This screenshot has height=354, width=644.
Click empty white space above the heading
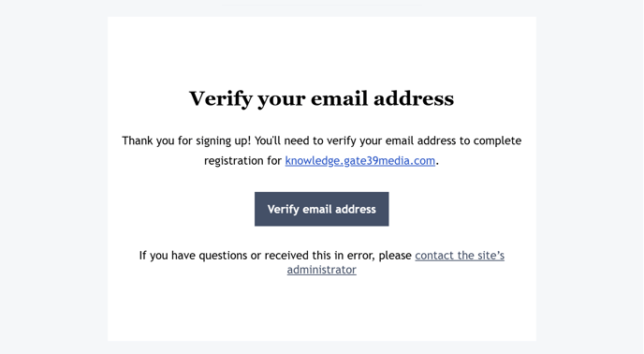(x=322, y=52)
